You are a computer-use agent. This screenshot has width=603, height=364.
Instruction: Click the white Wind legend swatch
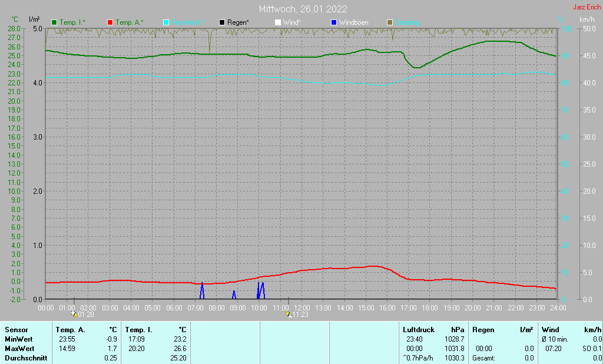[x=278, y=22]
